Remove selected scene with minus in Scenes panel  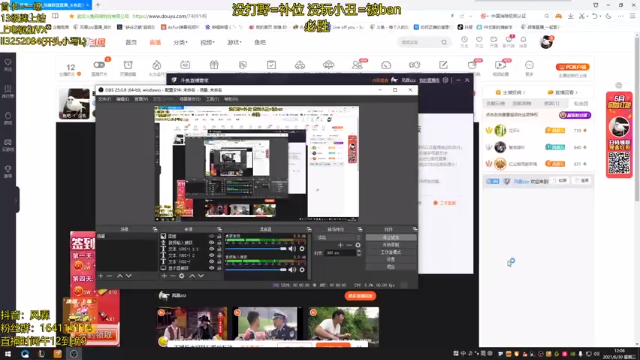click(109, 276)
